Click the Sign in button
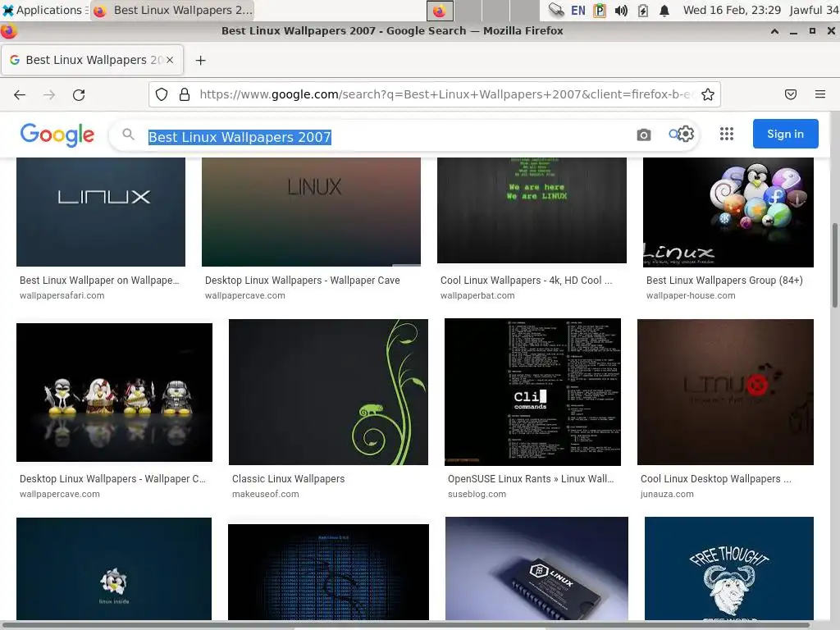The height and width of the screenshot is (630, 840). (785, 134)
